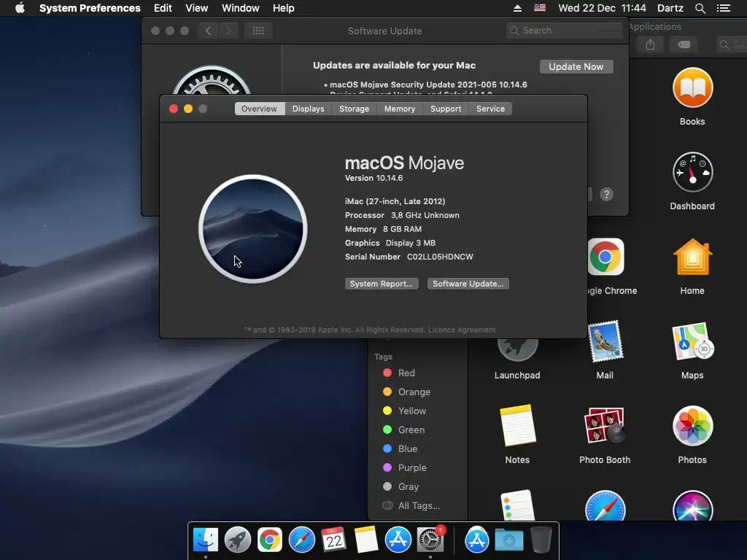Open the Maps app icon
Image resolution: width=747 pixels, height=560 pixels.
click(692, 342)
